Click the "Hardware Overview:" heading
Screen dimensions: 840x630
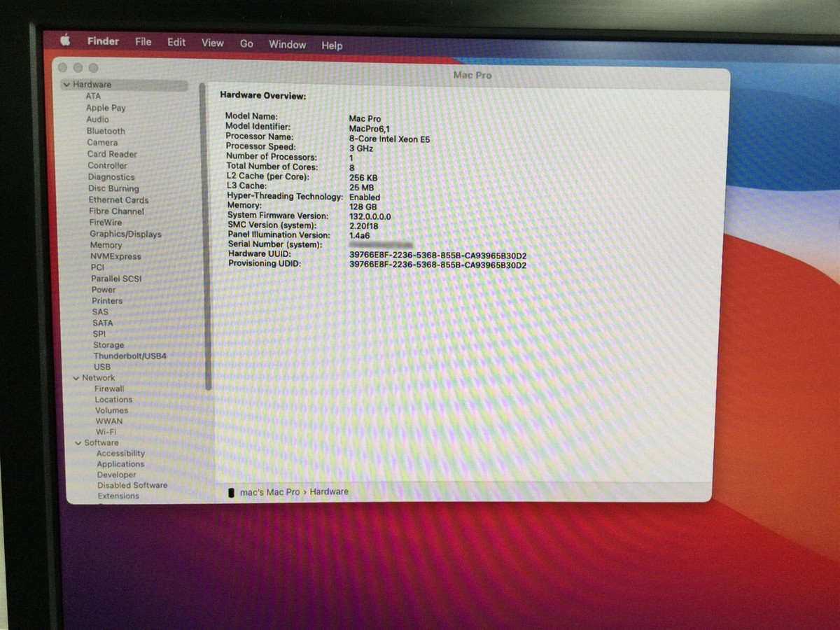tap(263, 95)
